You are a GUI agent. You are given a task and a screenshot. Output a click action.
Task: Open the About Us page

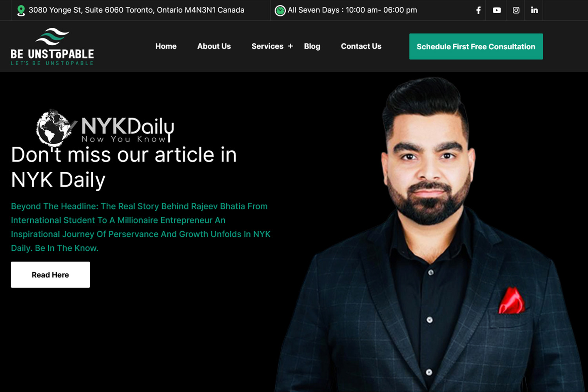pos(214,46)
